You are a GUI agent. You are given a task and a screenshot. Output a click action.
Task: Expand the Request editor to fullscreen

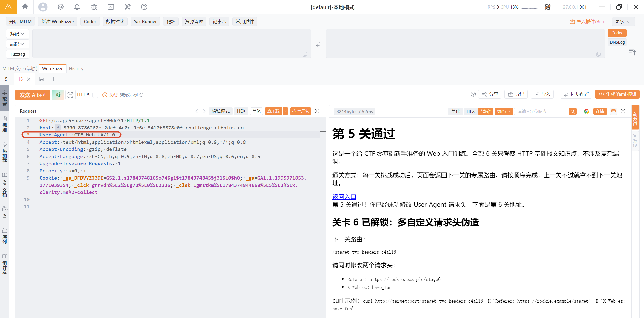[317, 111]
